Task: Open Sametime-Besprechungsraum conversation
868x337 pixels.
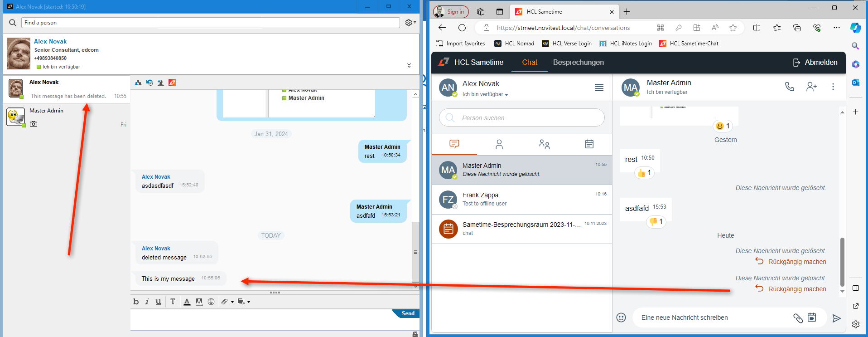Action: 522,229
